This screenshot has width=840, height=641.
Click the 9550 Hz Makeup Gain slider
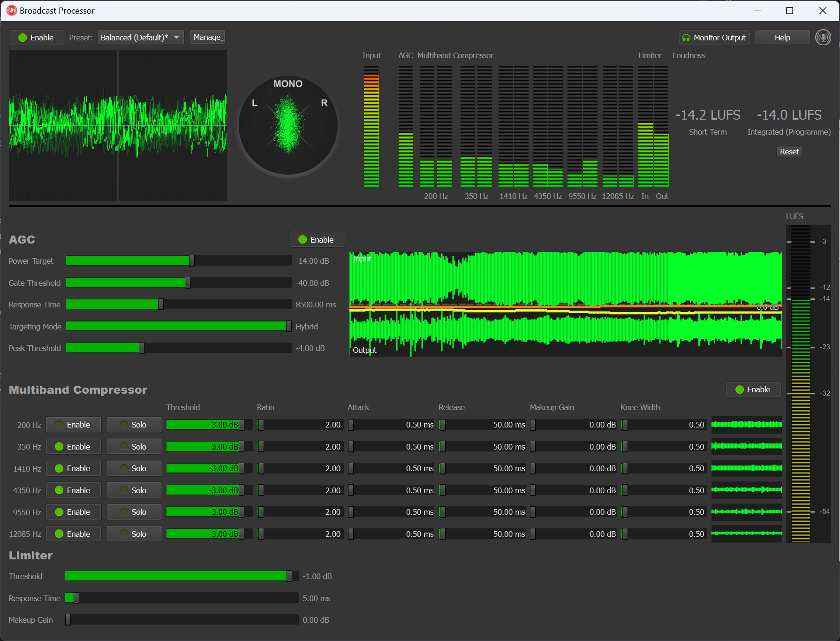point(573,512)
